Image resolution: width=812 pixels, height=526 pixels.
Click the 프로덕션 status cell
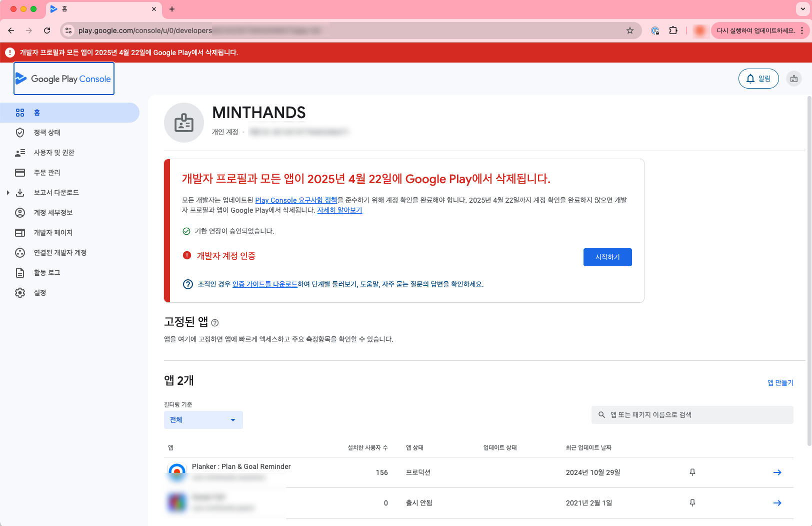[x=418, y=472]
